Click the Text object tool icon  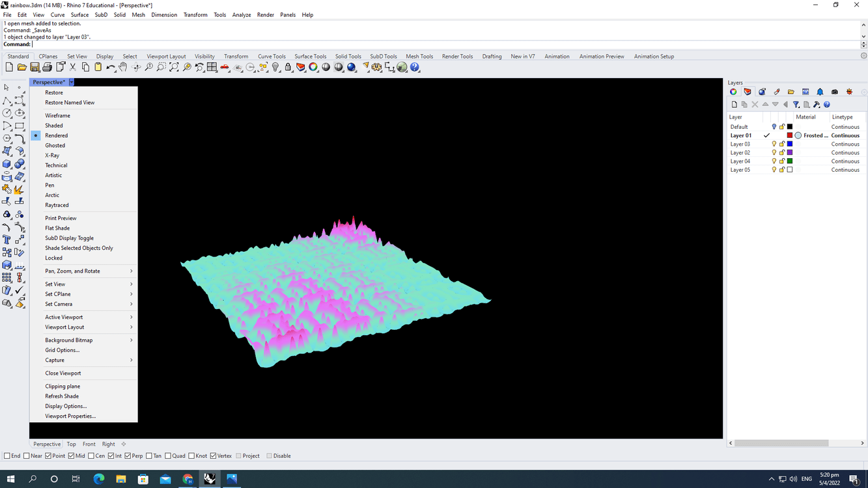(x=7, y=240)
